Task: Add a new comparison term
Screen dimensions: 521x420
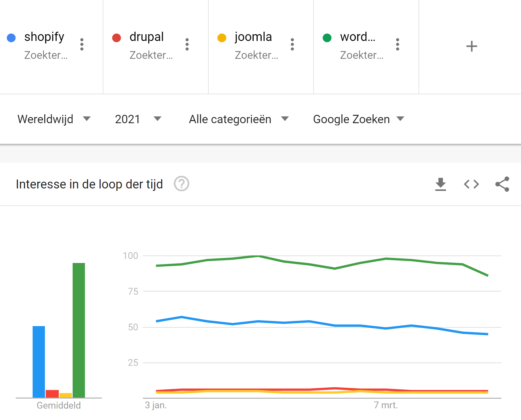Action: (471, 46)
